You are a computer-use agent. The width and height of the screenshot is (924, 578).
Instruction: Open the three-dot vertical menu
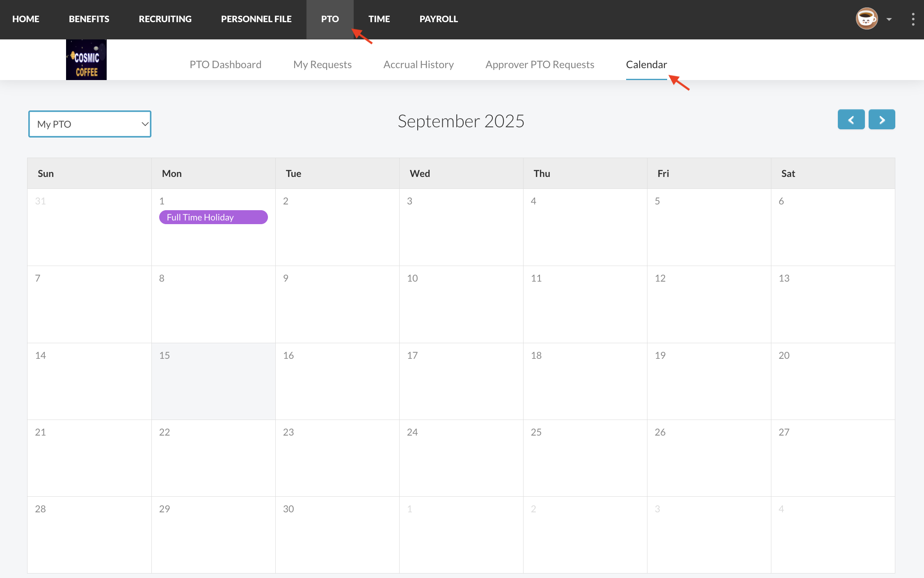pyautogui.click(x=913, y=19)
